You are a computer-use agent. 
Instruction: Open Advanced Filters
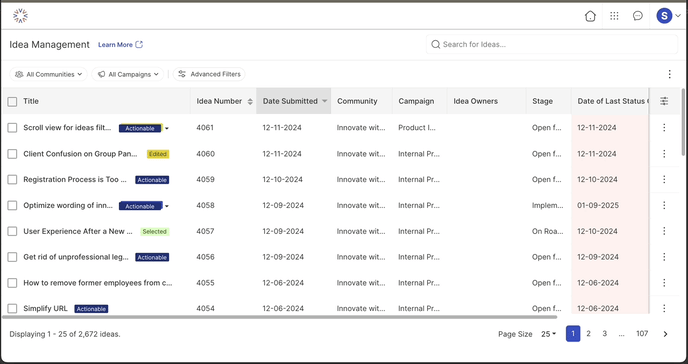[x=209, y=74]
